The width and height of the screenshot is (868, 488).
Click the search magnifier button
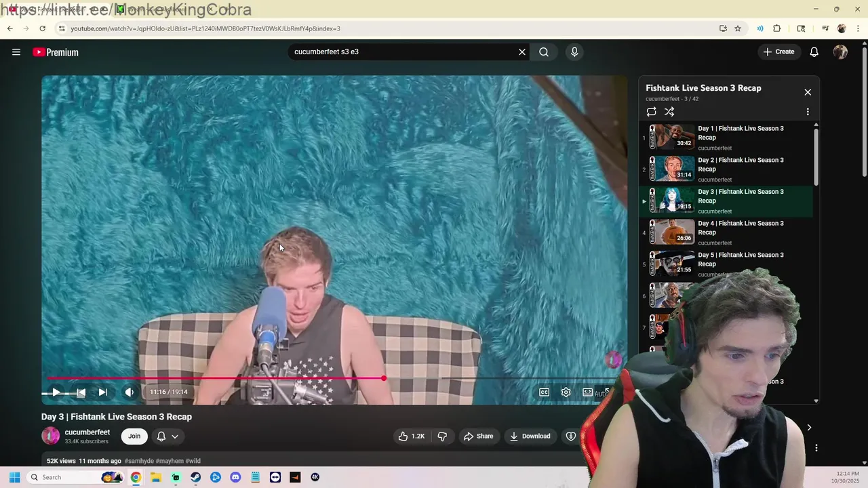[544, 52]
